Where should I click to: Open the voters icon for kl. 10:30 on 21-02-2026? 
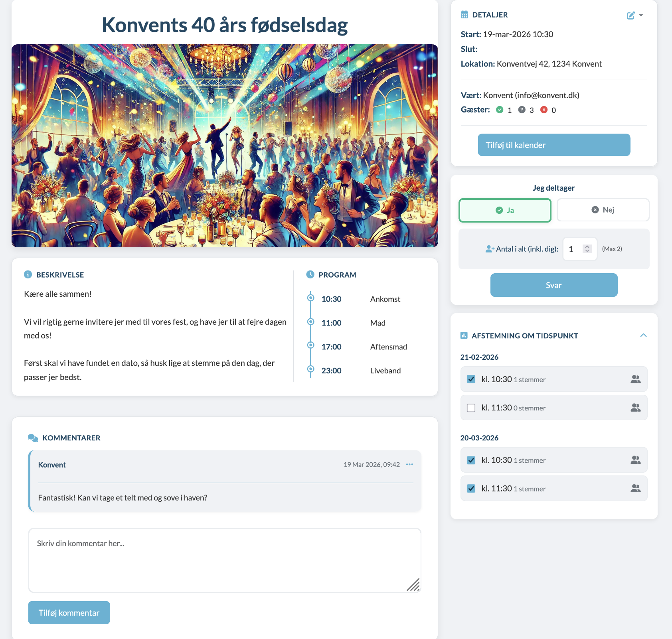pyautogui.click(x=636, y=379)
